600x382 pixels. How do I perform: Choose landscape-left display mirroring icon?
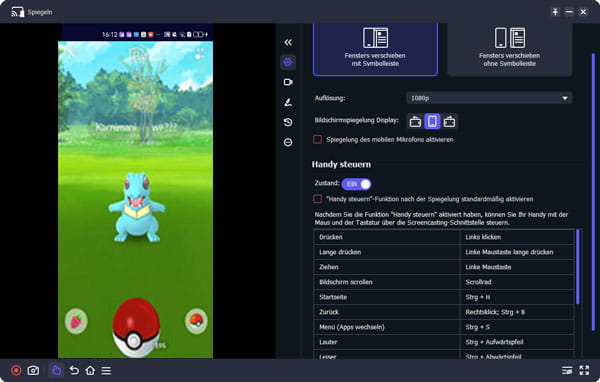tap(415, 122)
